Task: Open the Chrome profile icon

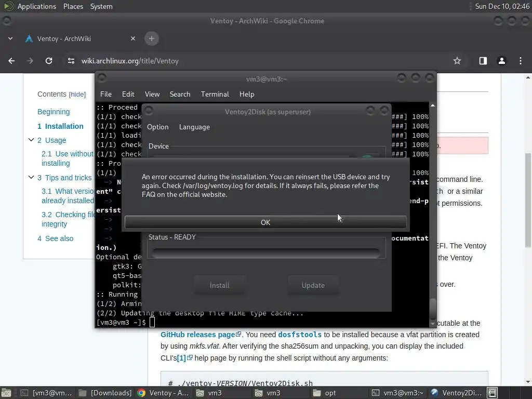Action: 501,61
